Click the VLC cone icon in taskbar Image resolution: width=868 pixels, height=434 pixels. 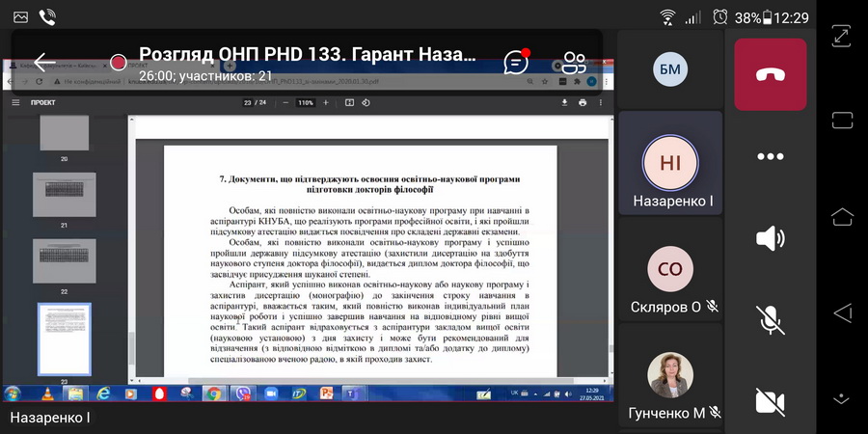47,393
